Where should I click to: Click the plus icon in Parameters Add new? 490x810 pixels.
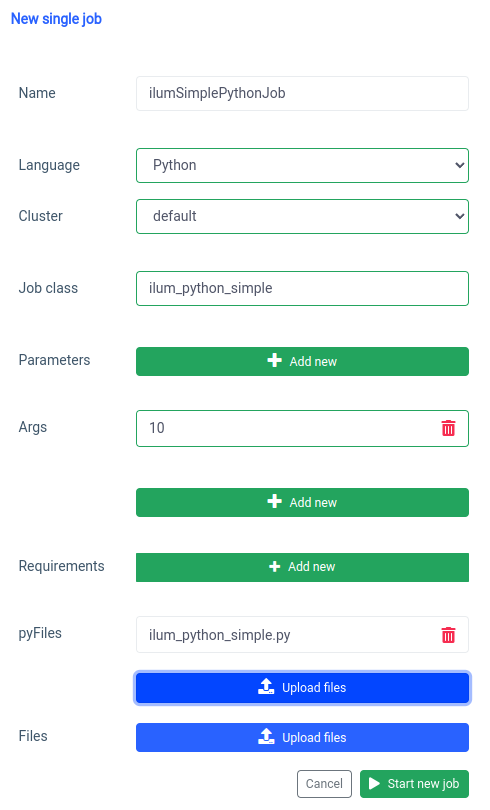[x=275, y=361]
